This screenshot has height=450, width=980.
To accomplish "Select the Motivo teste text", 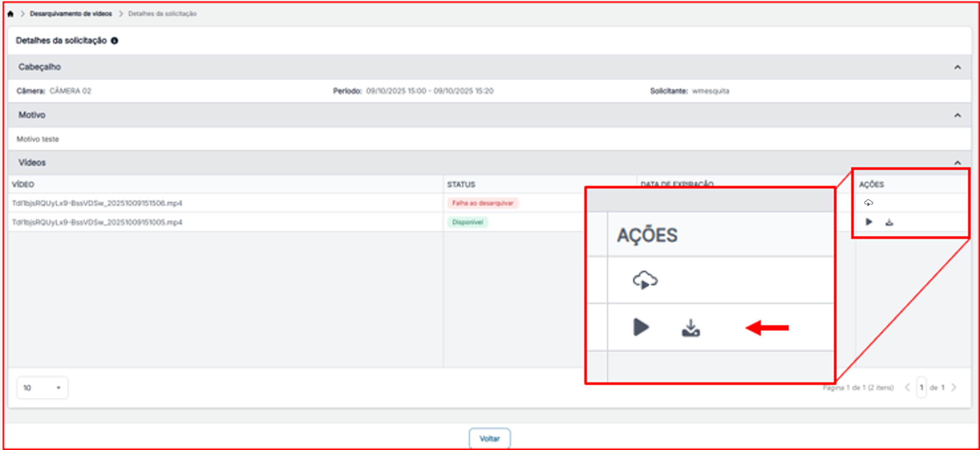I will point(37,139).
